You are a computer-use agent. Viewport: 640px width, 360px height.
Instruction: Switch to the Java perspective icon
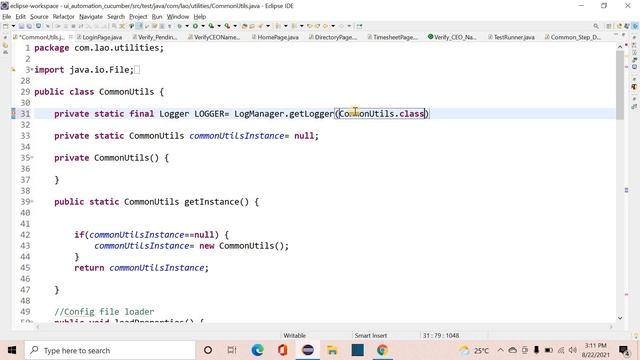coord(619,26)
